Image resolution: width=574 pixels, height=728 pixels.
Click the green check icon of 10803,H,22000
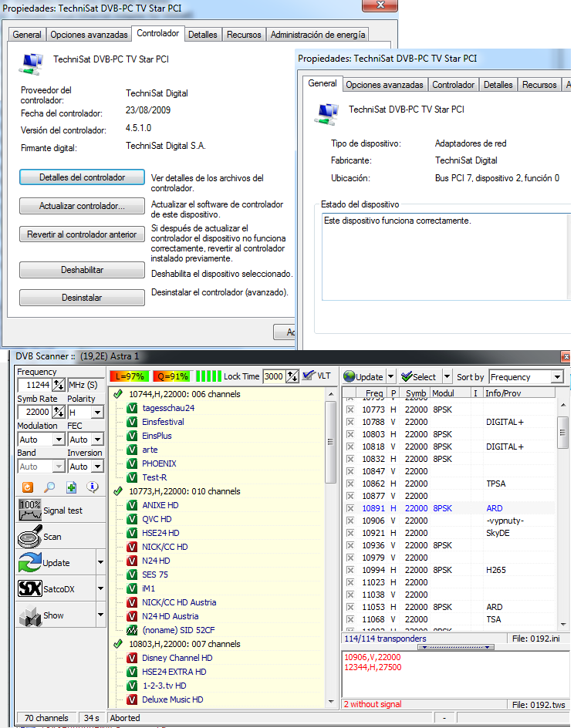click(x=118, y=643)
